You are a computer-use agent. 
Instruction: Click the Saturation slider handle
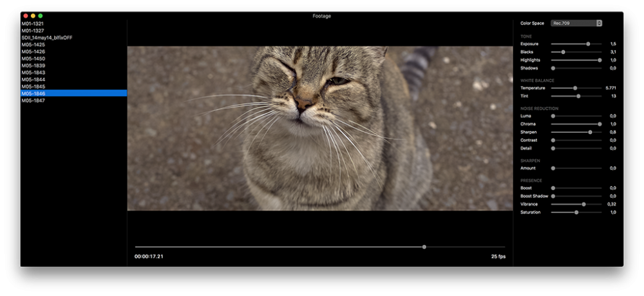pos(576,212)
